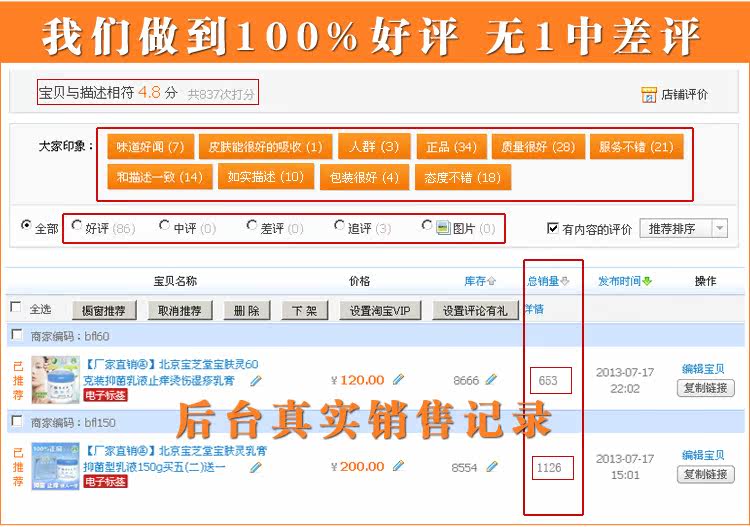The width and height of the screenshot is (750, 527).
Task: Filter by tag 人群 (3)
Action: pyautogui.click(x=374, y=146)
